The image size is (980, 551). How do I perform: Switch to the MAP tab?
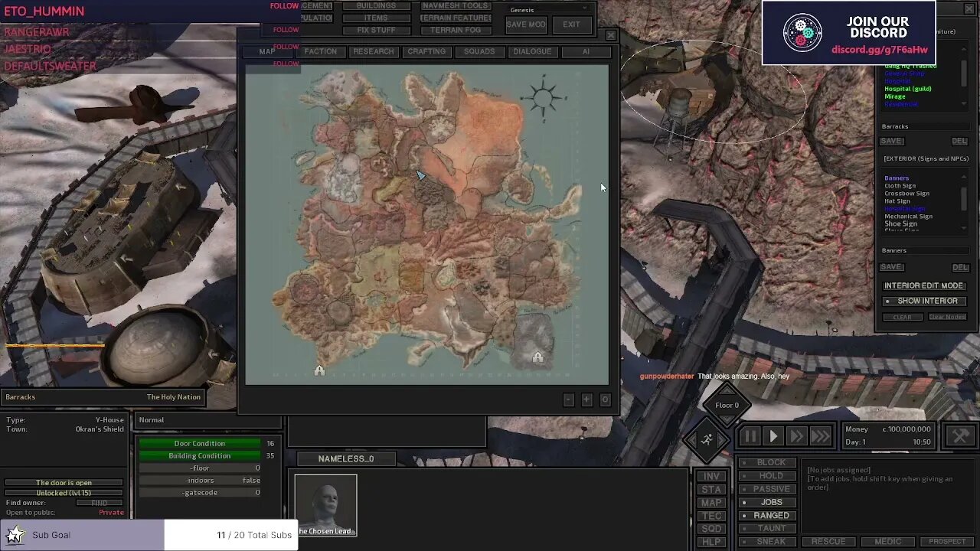(267, 51)
